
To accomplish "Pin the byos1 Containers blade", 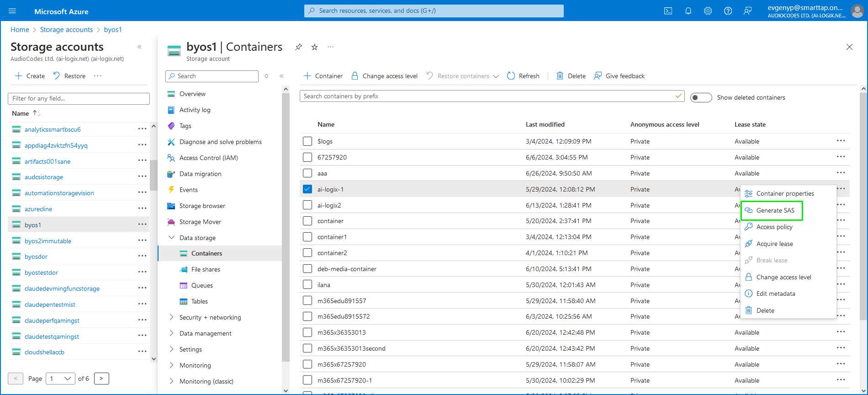I will (298, 47).
